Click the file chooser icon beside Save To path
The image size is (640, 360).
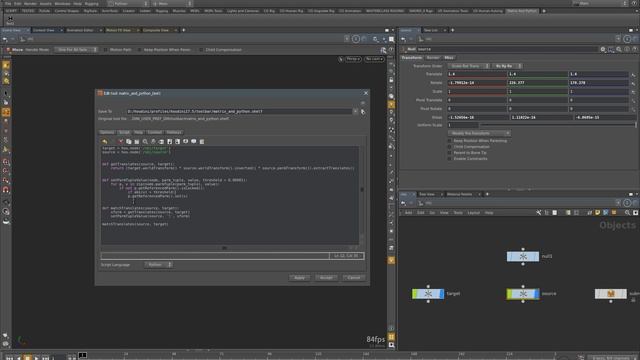point(363,111)
